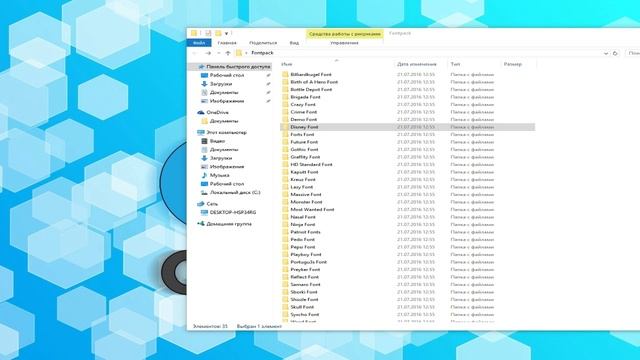The image size is (640, 360).
Task: Click the Сеть network icon
Action: click(x=201, y=204)
